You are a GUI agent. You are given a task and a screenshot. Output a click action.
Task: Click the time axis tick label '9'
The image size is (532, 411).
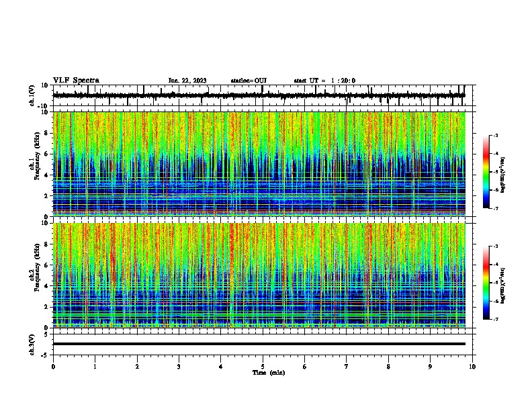pos(430,367)
